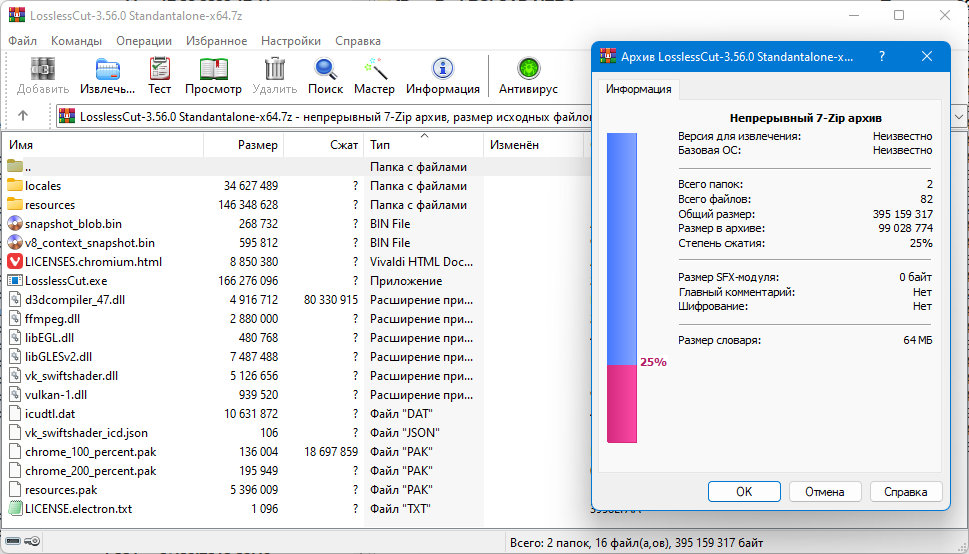Sort by the Тип column header
969x554 pixels.
point(423,145)
